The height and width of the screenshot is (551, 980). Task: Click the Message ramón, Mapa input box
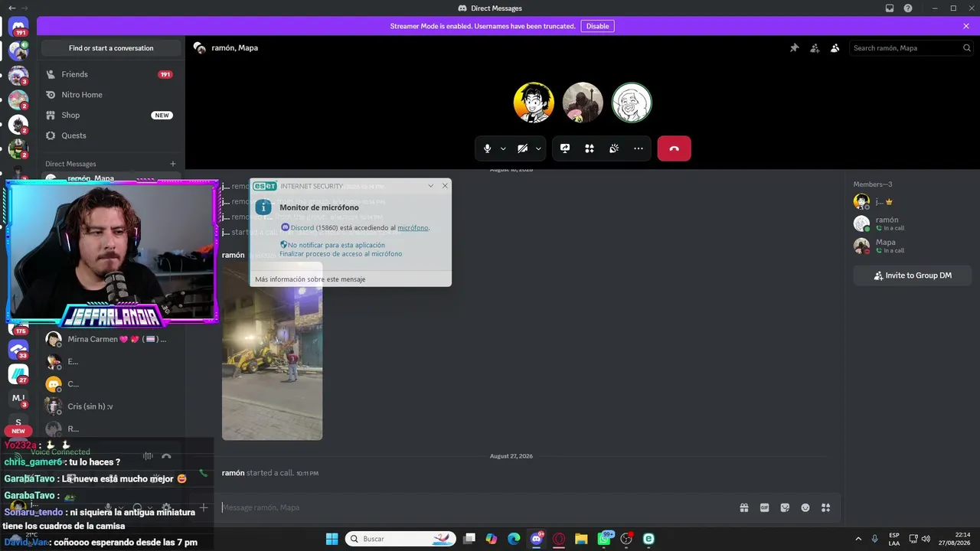click(475, 507)
